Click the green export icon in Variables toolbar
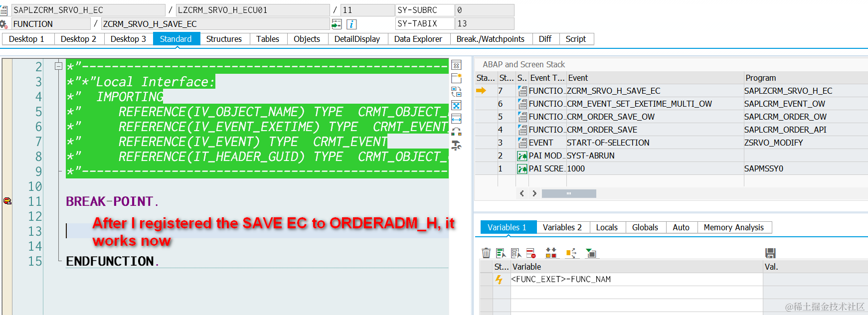 coord(591,253)
